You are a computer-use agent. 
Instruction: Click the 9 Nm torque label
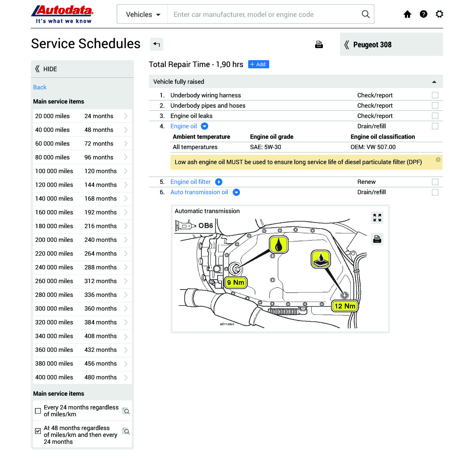click(236, 283)
